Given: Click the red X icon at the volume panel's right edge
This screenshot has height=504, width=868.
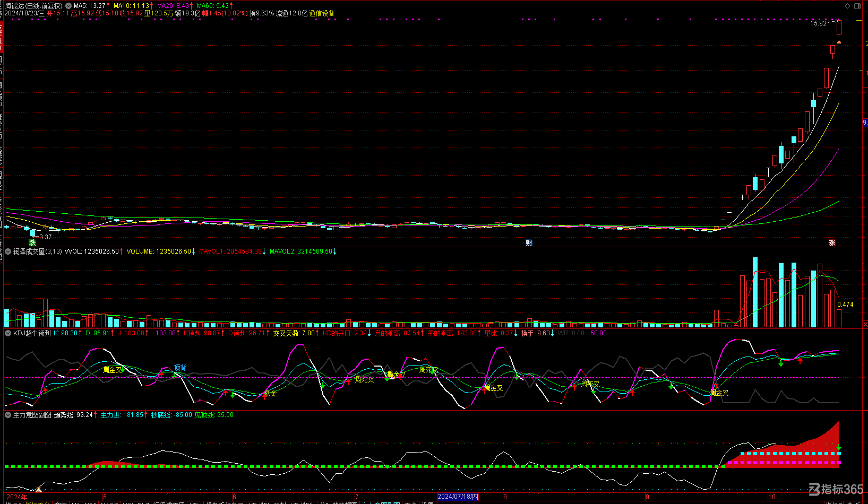Looking at the screenshot, I should coord(865,324).
